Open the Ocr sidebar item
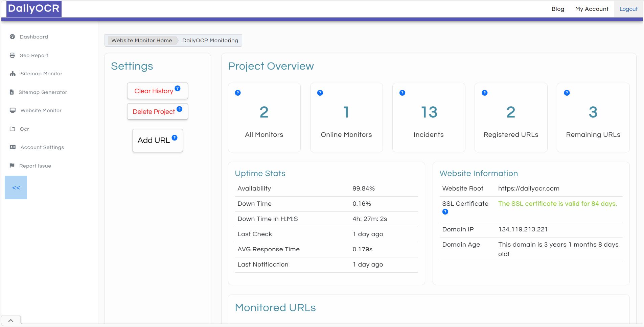The image size is (644, 327). click(24, 129)
